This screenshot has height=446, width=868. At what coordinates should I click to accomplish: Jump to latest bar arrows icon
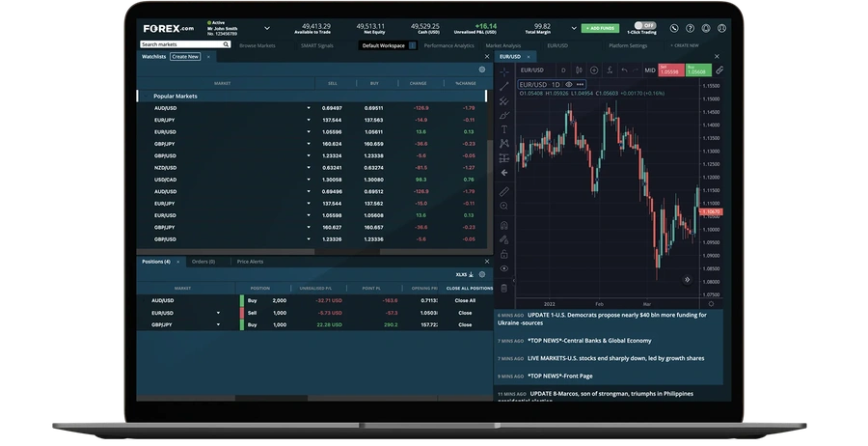click(687, 280)
